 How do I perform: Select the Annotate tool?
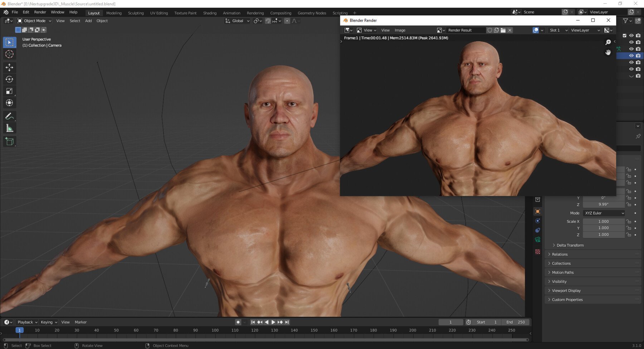(10, 116)
